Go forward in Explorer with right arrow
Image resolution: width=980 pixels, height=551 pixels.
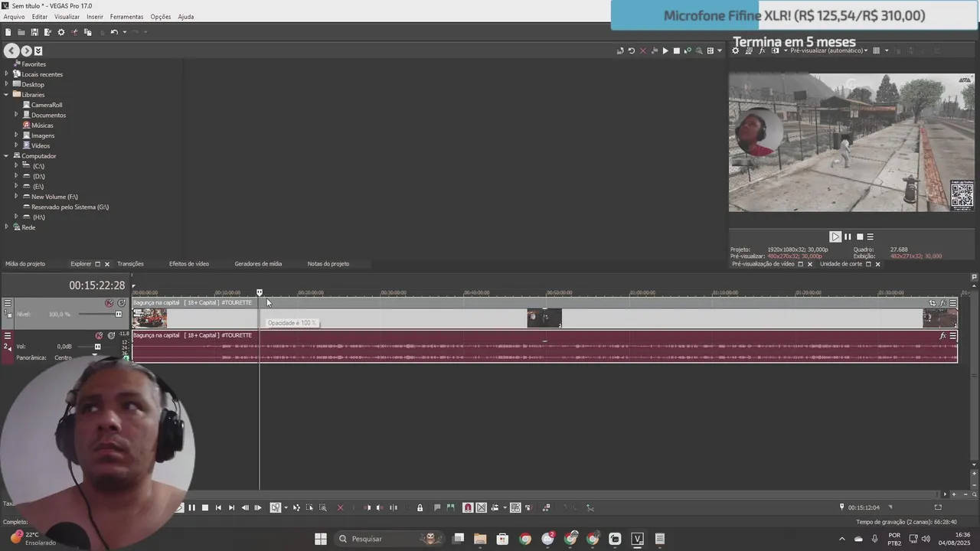[26, 51]
